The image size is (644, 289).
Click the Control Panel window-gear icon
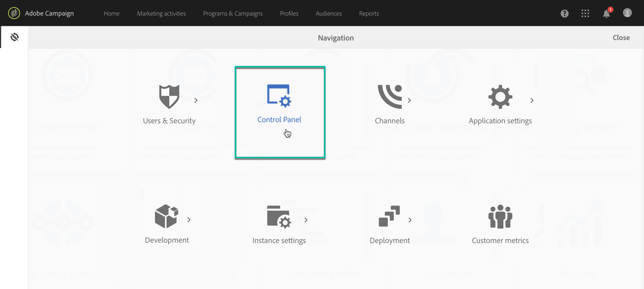[279, 96]
